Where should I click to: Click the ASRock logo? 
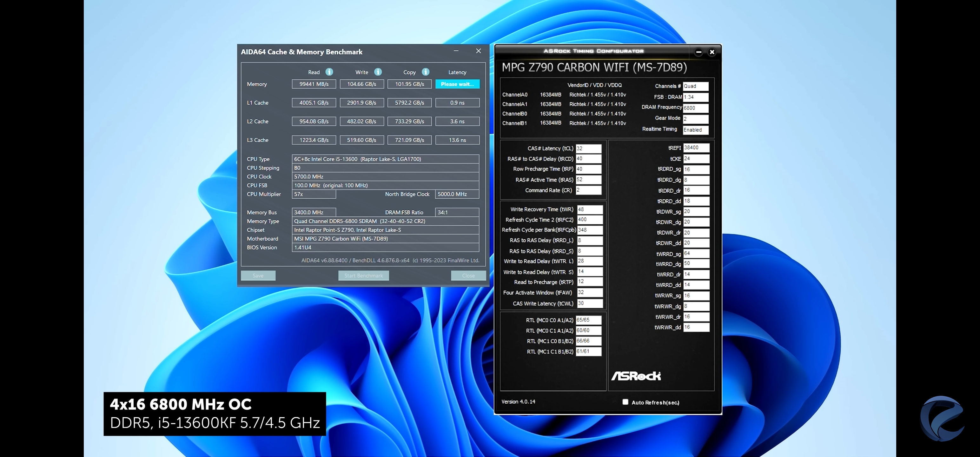(x=636, y=376)
